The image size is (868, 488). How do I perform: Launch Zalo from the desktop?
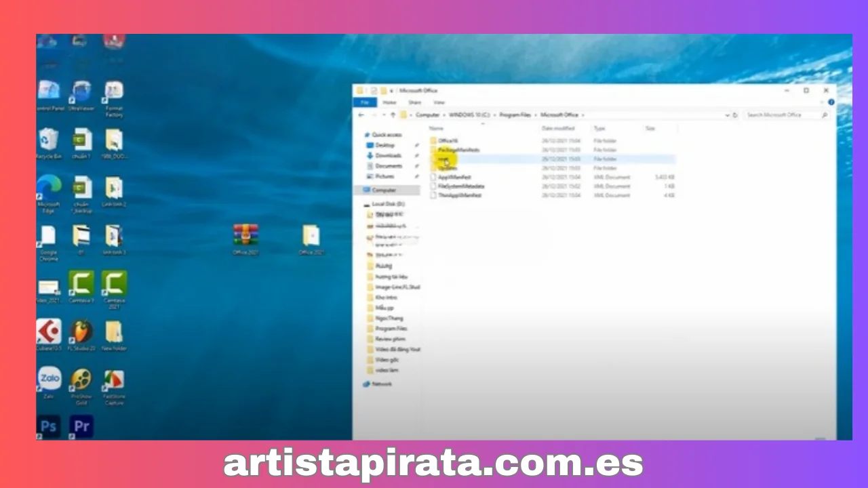pos(49,383)
